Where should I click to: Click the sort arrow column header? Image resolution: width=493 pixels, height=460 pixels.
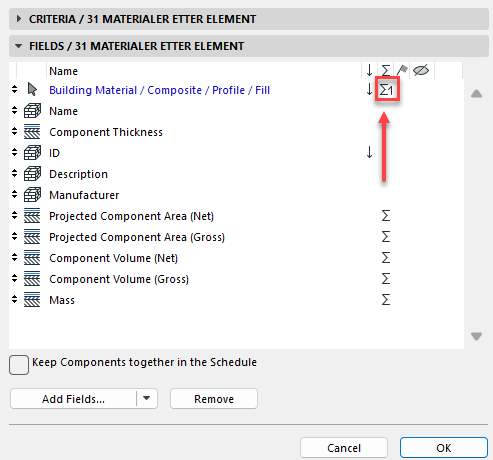coord(369,70)
